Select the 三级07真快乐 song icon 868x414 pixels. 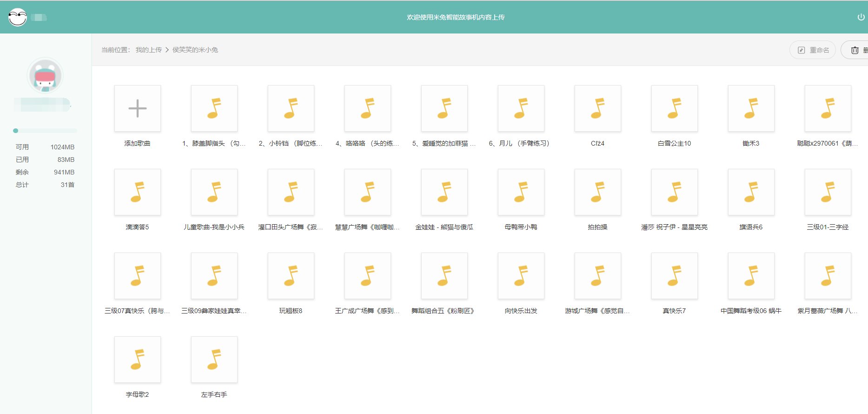click(x=138, y=276)
